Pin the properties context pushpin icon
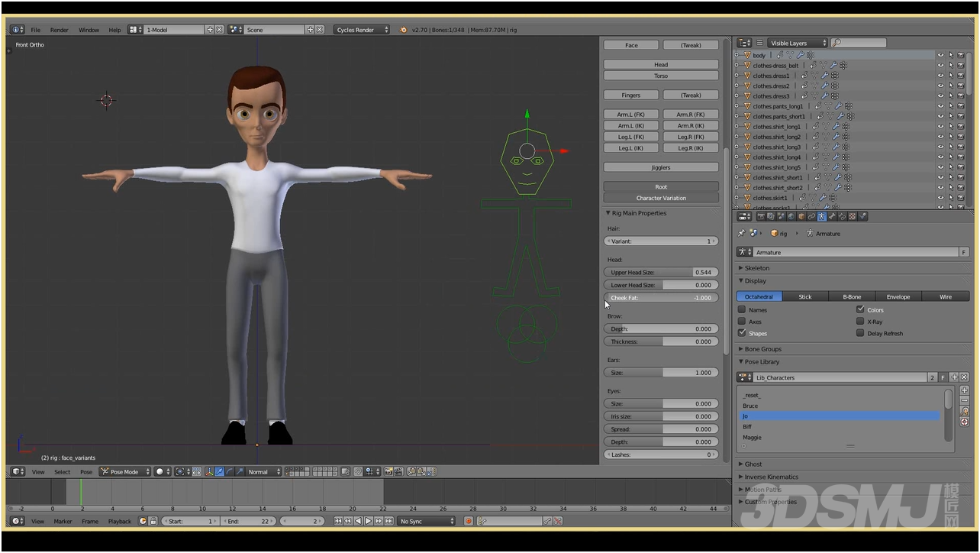 [x=741, y=233]
